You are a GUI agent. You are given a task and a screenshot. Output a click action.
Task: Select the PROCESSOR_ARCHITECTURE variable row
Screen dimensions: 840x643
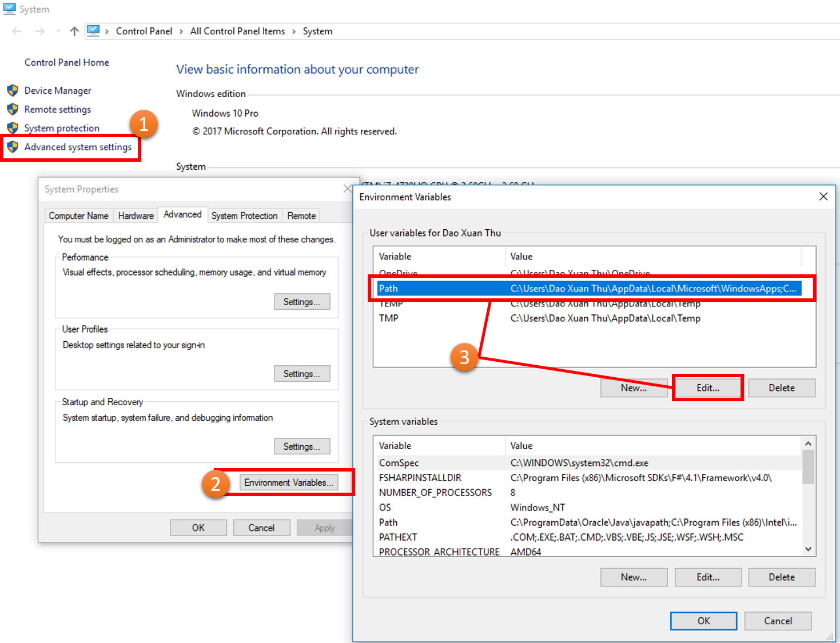pyautogui.click(x=589, y=551)
